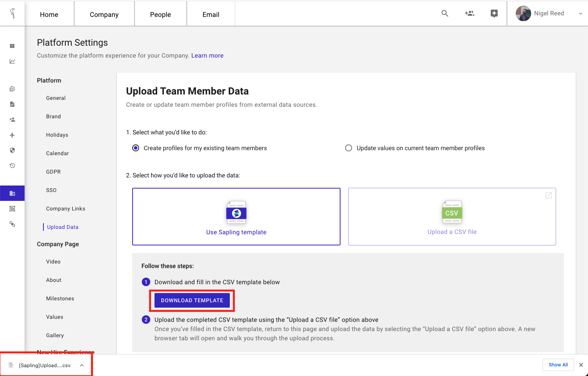
Task: Click the search magnifier icon in header
Action: coord(445,13)
